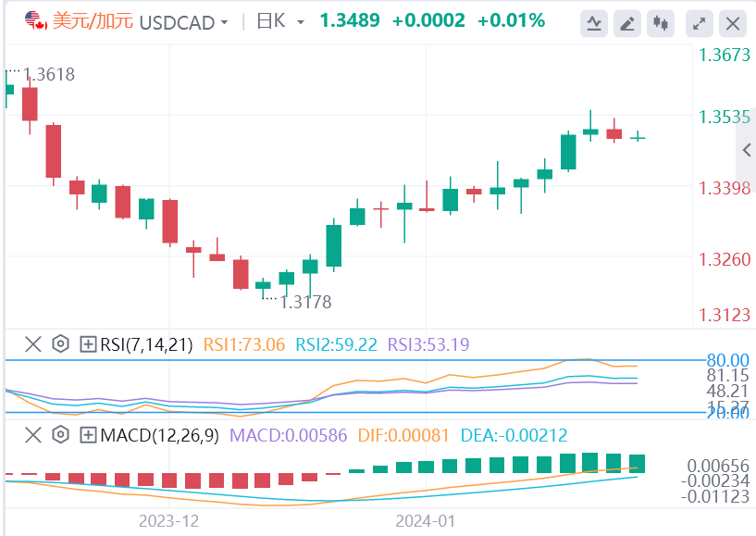The image size is (756, 536).
Task: Click the 1.3123 price axis label
Action: coord(725,315)
